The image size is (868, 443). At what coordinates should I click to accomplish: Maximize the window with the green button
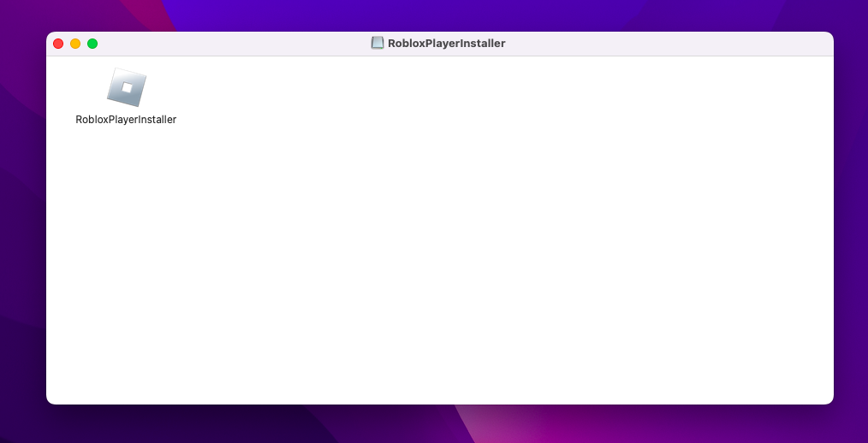92,44
